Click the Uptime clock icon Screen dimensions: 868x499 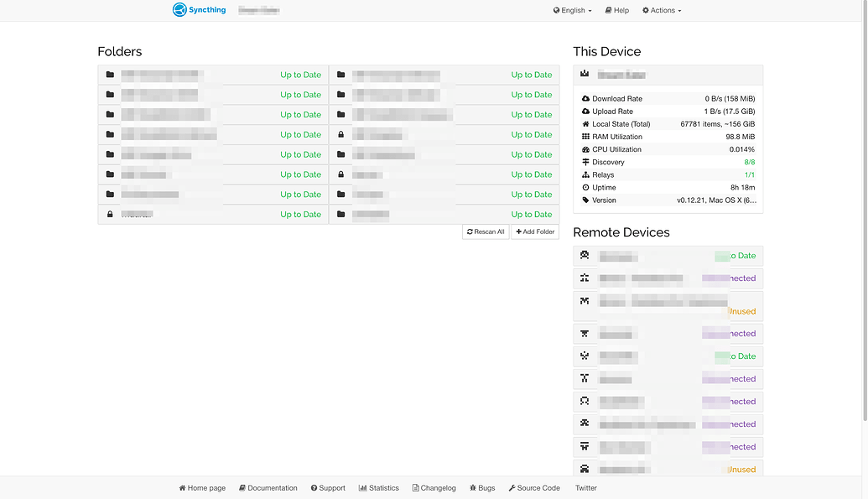[585, 187]
